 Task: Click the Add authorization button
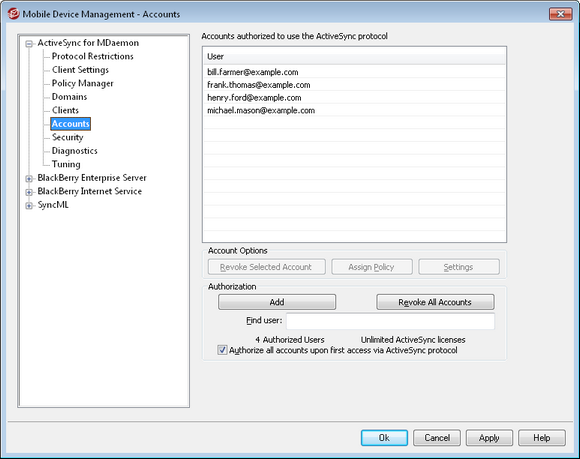point(277,302)
